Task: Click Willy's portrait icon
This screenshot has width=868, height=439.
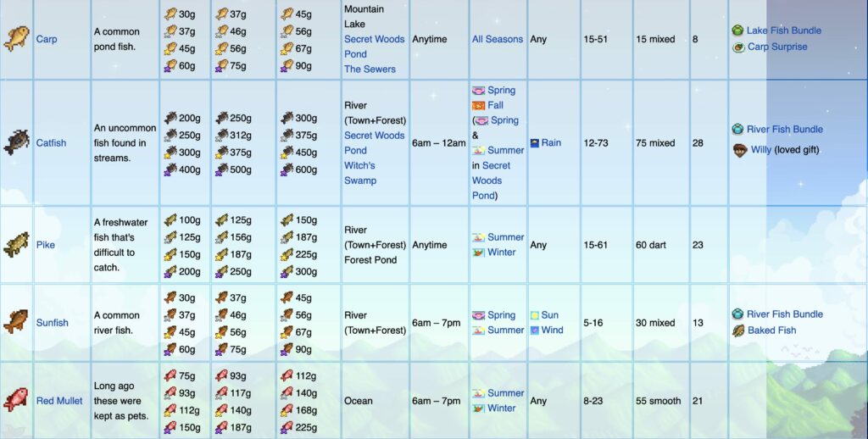Action: click(x=740, y=149)
